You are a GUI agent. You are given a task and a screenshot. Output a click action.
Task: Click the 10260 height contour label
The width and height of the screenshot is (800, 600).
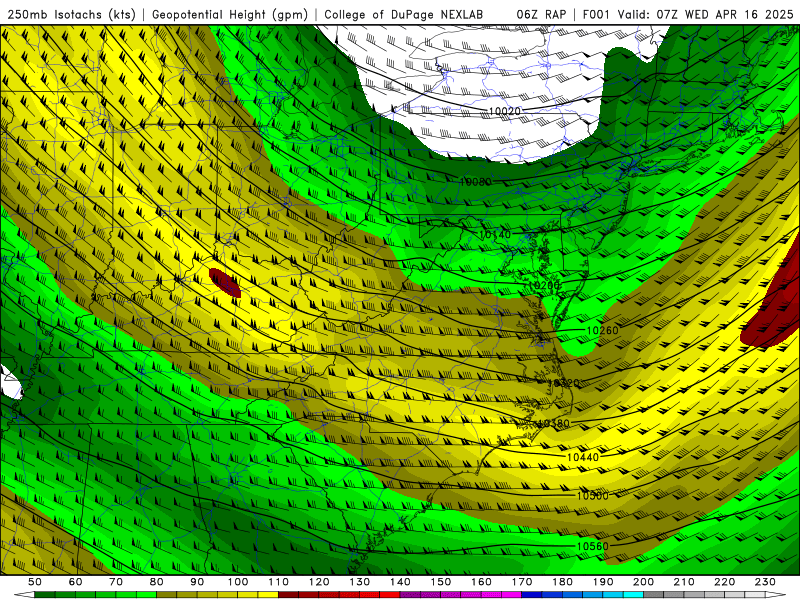click(x=603, y=331)
